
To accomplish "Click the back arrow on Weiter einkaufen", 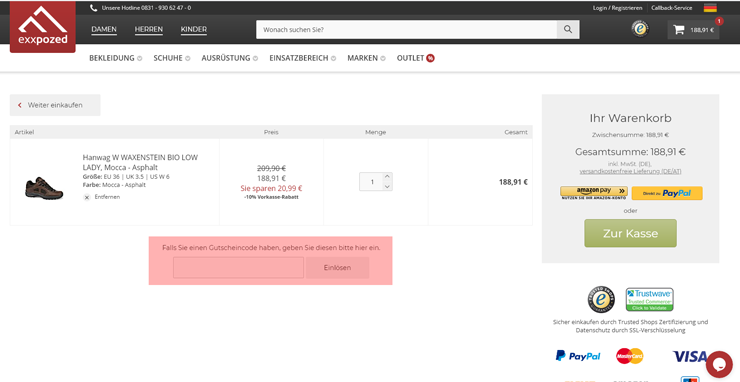I will click(20, 105).
